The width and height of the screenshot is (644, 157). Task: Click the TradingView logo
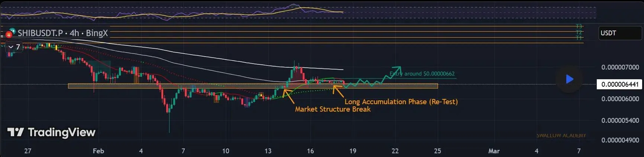[52, 132]
